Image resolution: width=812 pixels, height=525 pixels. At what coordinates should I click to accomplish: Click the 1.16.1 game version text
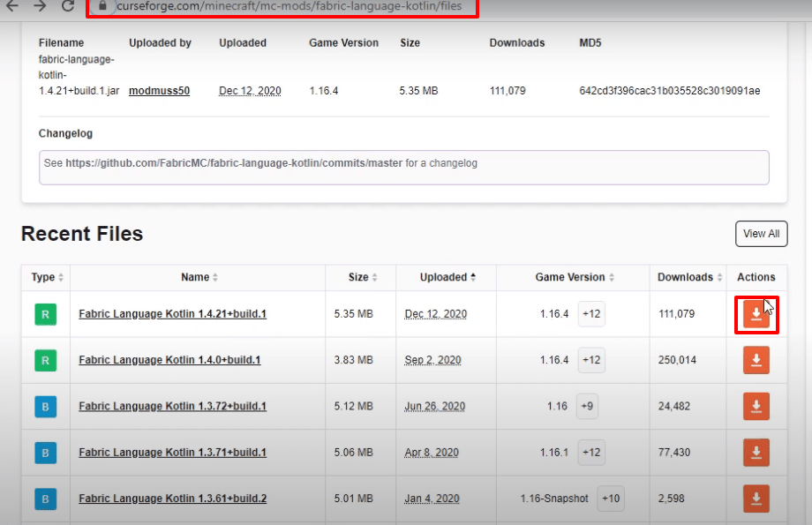(x=554, y=452)
